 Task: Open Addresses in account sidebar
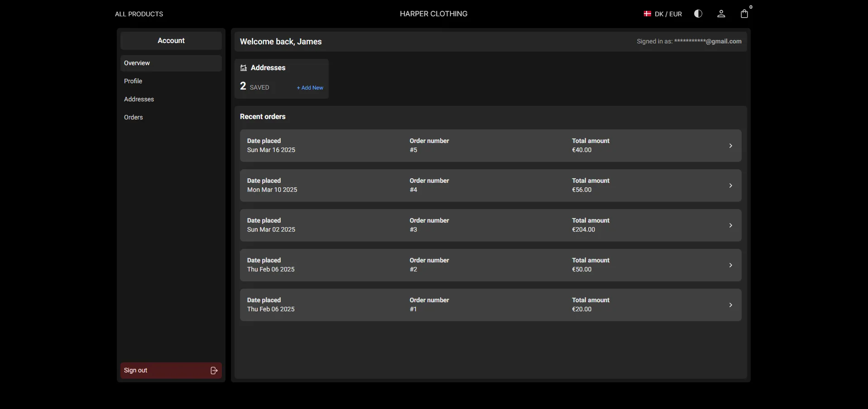click(139, 100)
